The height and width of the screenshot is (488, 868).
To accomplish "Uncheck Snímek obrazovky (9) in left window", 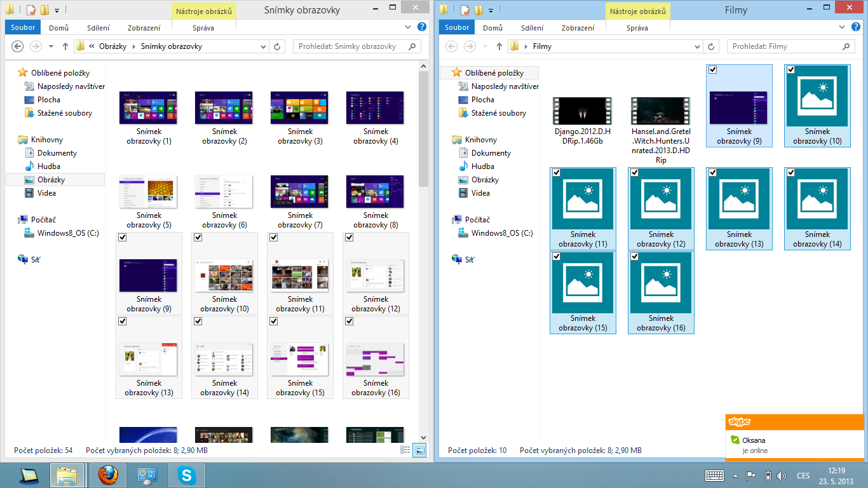I will point(123,238).
